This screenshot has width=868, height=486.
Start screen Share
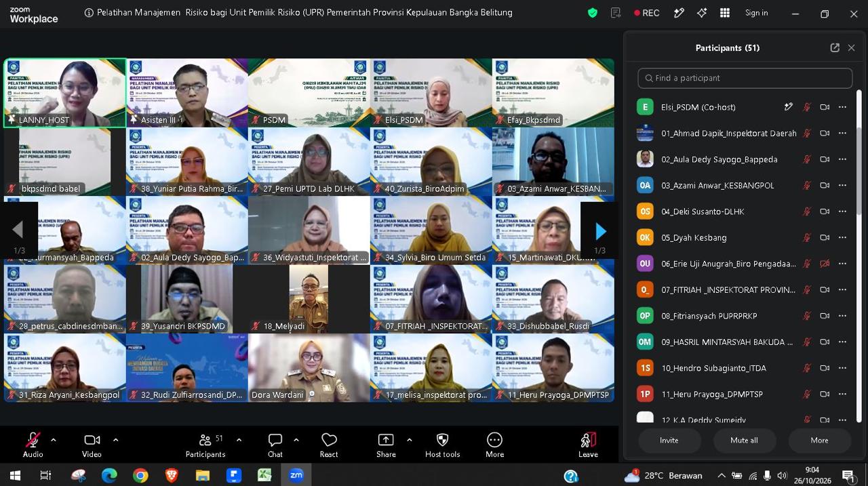pos(386,445)
